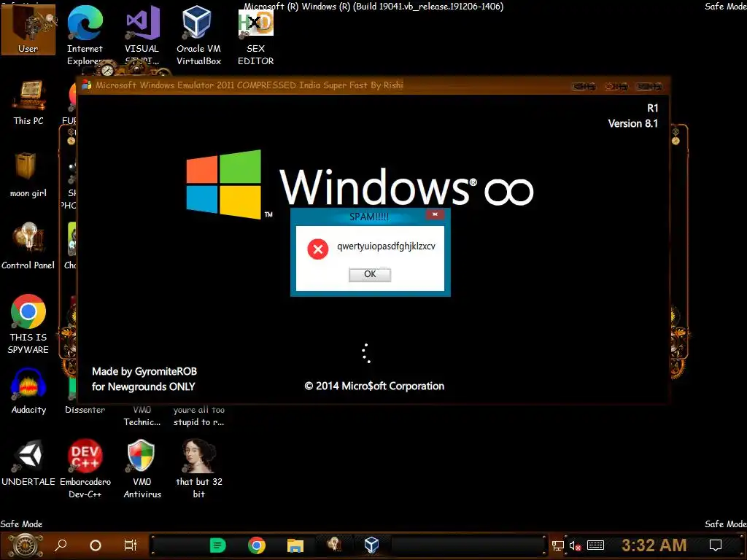
Task: Open the touch keyboard tray icon
Action: (595, 545)
